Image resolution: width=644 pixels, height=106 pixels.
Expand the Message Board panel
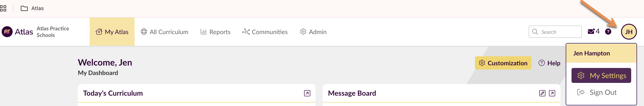coord(552,93)
